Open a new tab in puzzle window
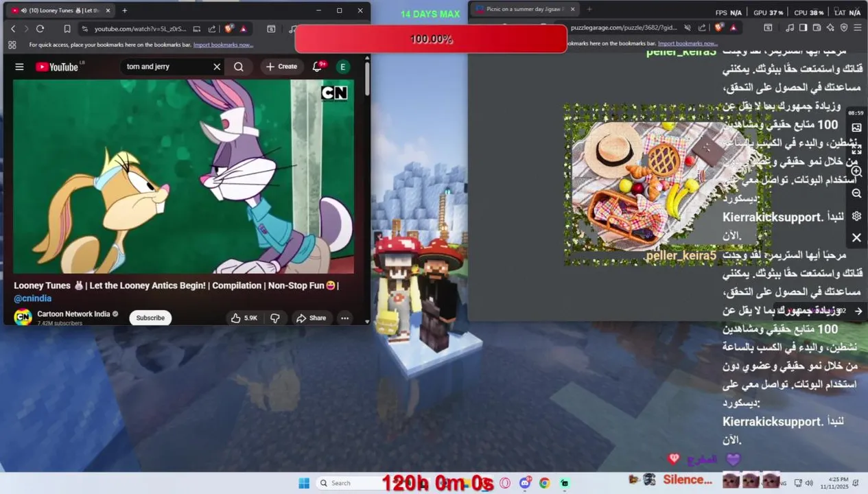Viewport: 868px width, 494px height. click(589, 10)
